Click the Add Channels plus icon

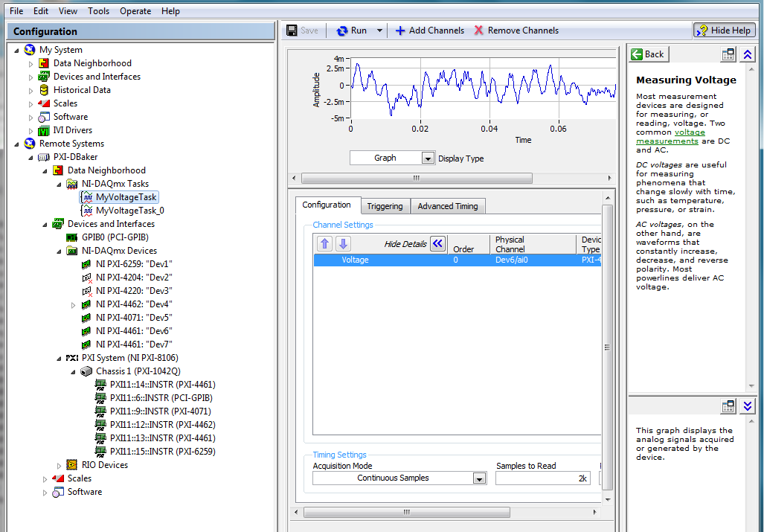pos(400,31)
